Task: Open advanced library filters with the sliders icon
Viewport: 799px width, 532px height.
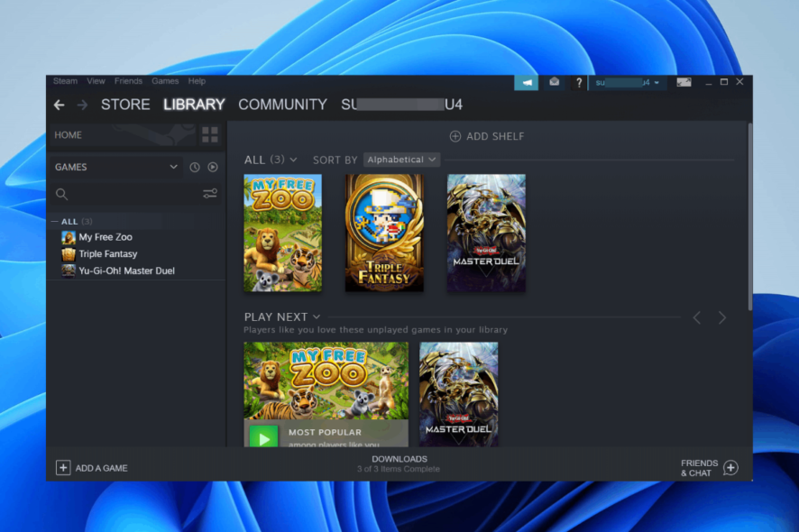Action: coord(210,193)
